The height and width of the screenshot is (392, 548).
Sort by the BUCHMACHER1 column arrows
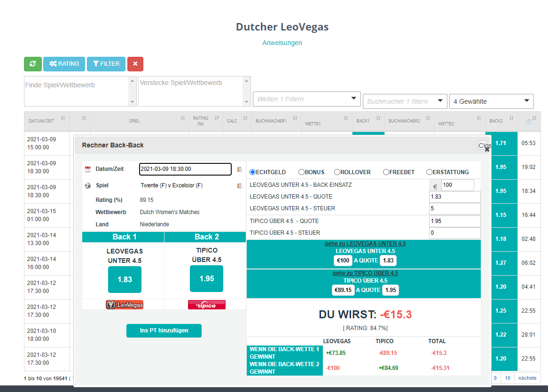click(295, 118)
